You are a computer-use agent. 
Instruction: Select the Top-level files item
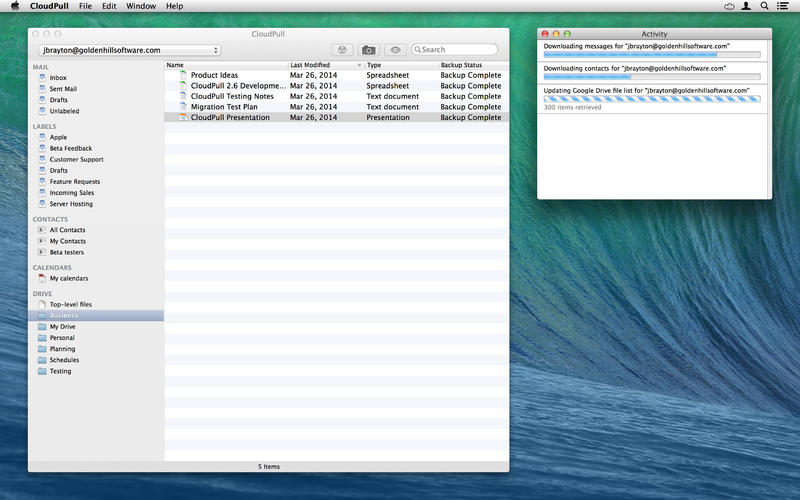[70, 304]
